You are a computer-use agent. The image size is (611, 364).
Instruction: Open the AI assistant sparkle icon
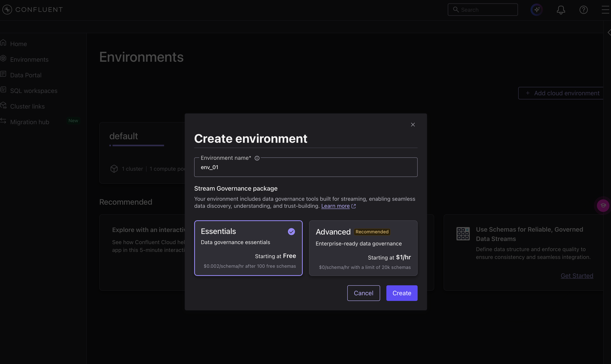pyautogui.click(x=537, y=10)
